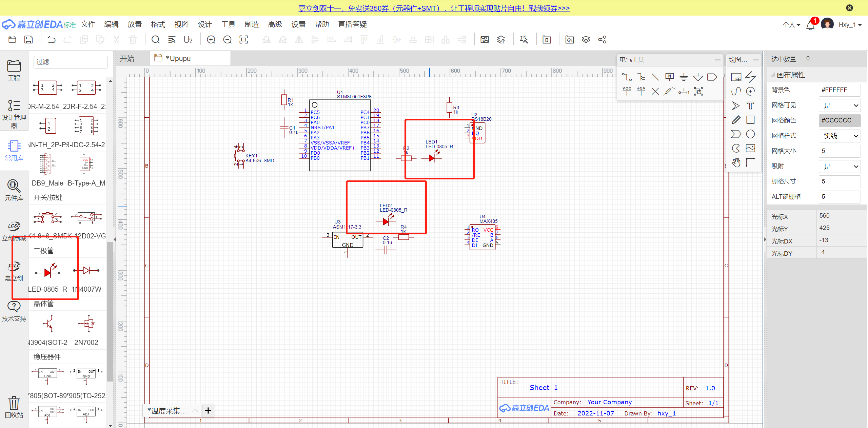Select the VCC power flag tool
The image size is (868, 428).
(627, 91)
